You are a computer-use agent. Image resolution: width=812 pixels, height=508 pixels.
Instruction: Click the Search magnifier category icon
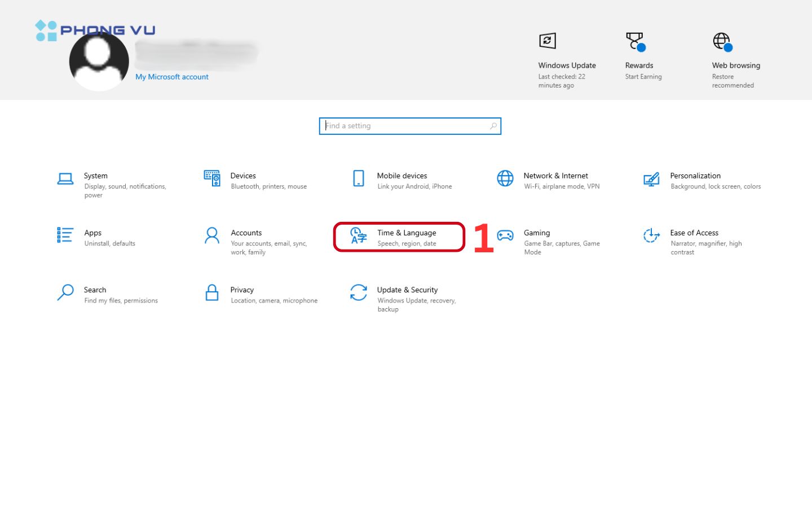pos(65,292)
